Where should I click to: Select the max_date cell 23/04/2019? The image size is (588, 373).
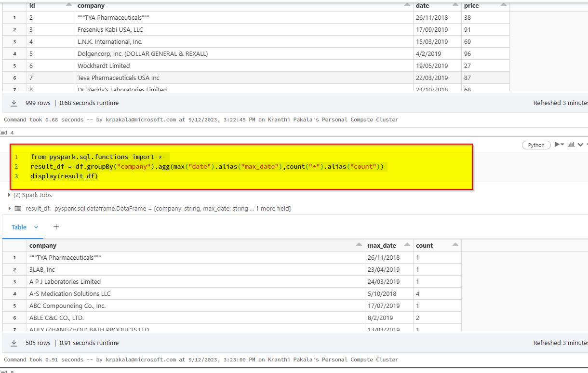click(389, 269)
